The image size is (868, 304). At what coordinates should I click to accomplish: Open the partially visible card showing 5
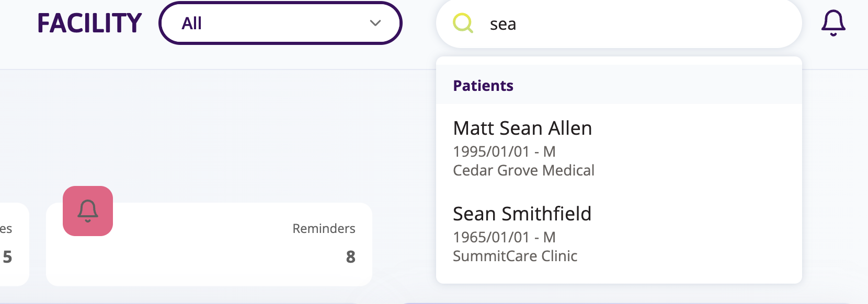(x=14, y=244)
